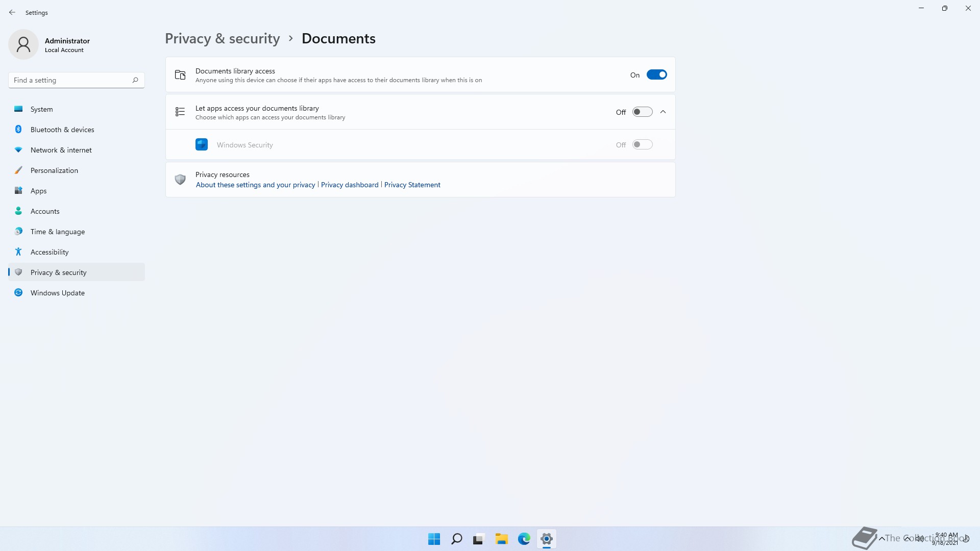Open taskbar Search
The image size is (980, 551).
click(457, 539)
